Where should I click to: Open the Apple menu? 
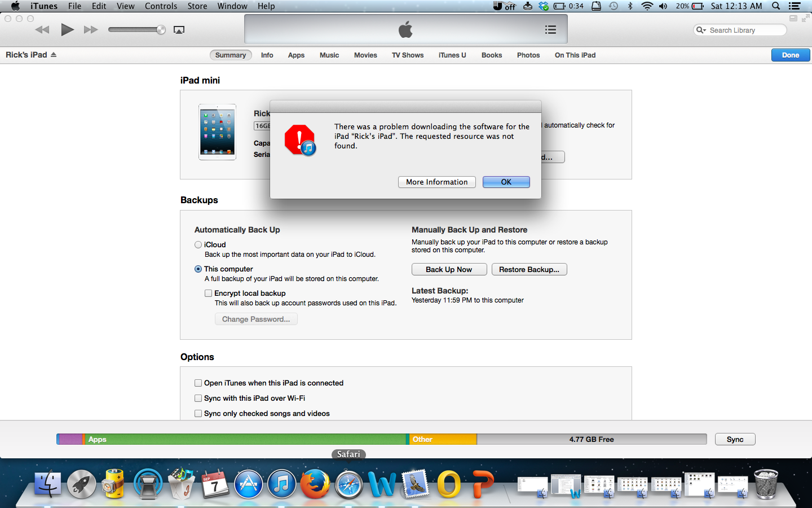coord(15,6)
